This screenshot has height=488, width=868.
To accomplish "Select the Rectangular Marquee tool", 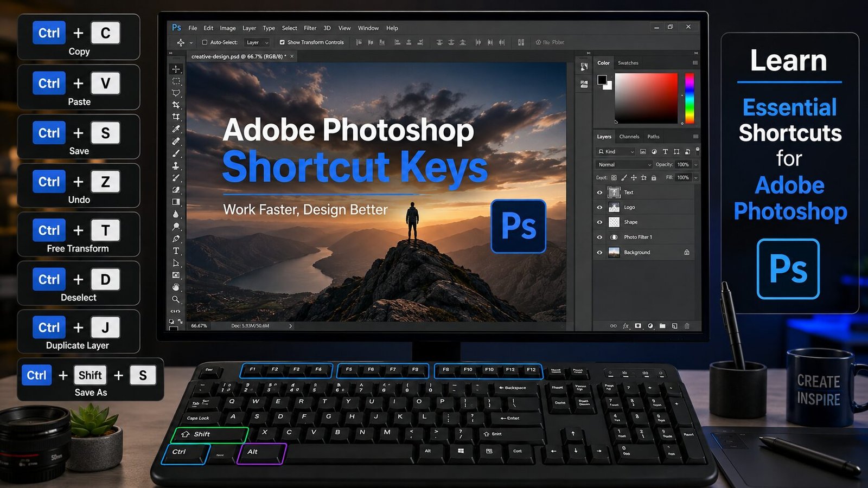I will [176, 81].
